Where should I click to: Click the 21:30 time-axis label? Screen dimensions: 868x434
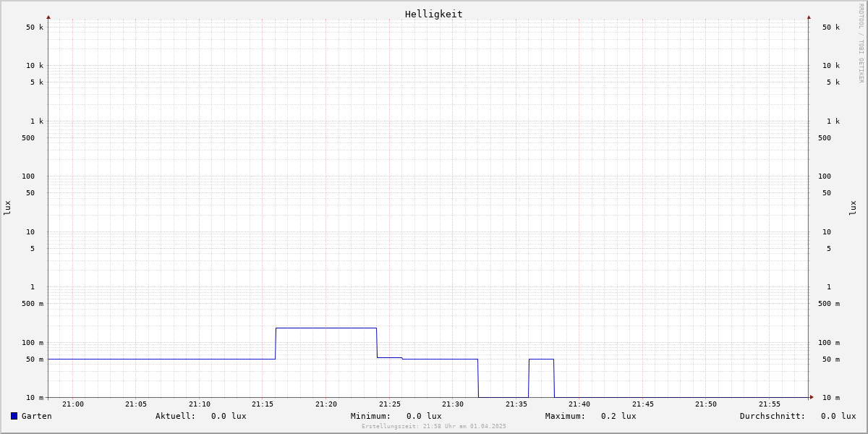(453, 404)
